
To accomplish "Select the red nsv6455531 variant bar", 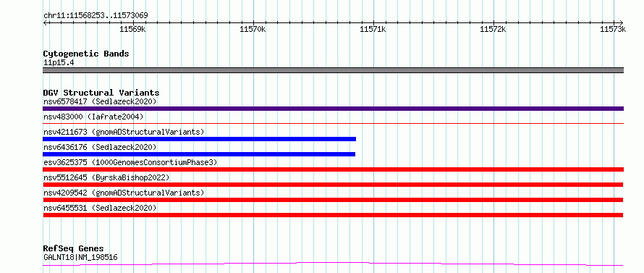I will (x=333, y=215).
